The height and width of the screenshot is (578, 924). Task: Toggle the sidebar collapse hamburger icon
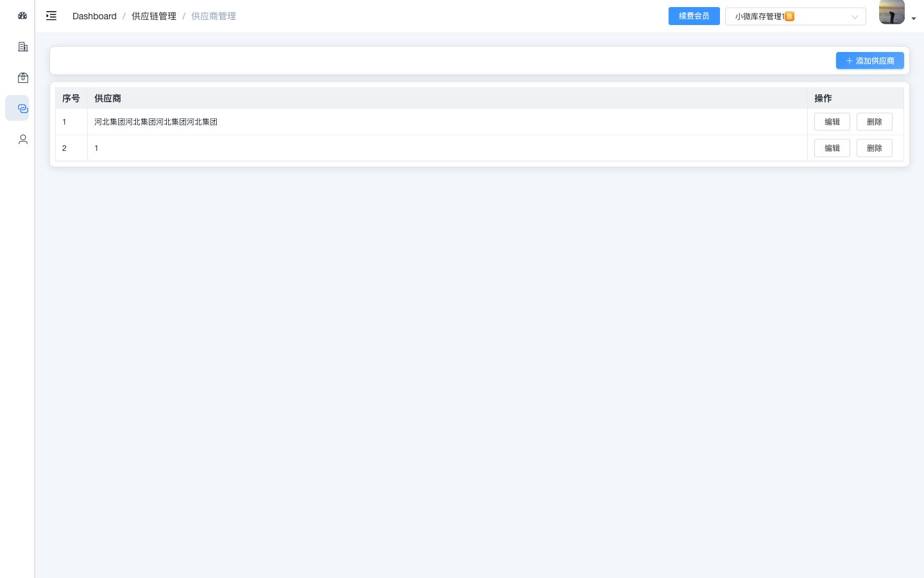[51, 16]
